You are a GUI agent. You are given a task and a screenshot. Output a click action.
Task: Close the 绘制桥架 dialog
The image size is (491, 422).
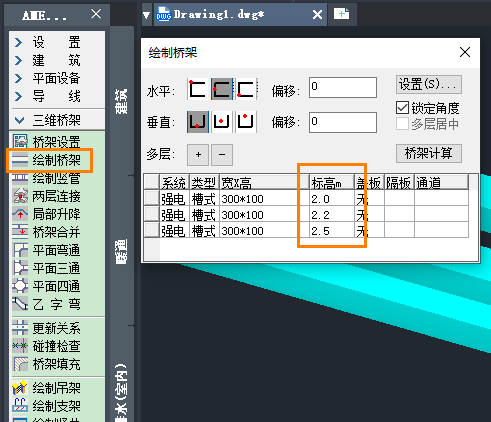click(465, 52)
